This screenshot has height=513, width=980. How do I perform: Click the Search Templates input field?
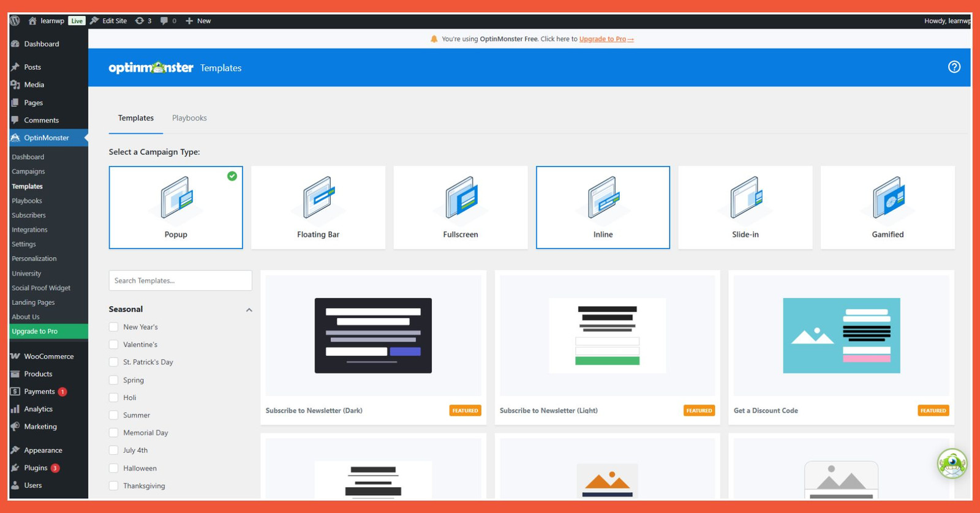click(x=180, y=280)
